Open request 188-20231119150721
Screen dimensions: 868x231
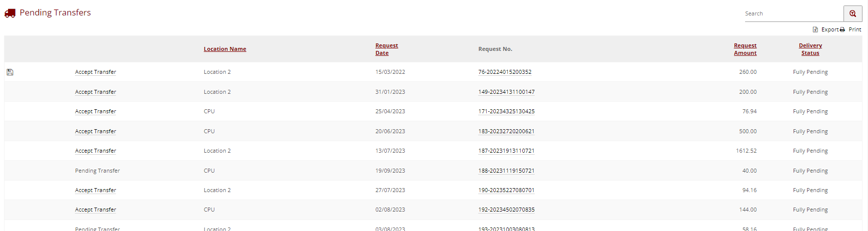(x=506, y=171)
